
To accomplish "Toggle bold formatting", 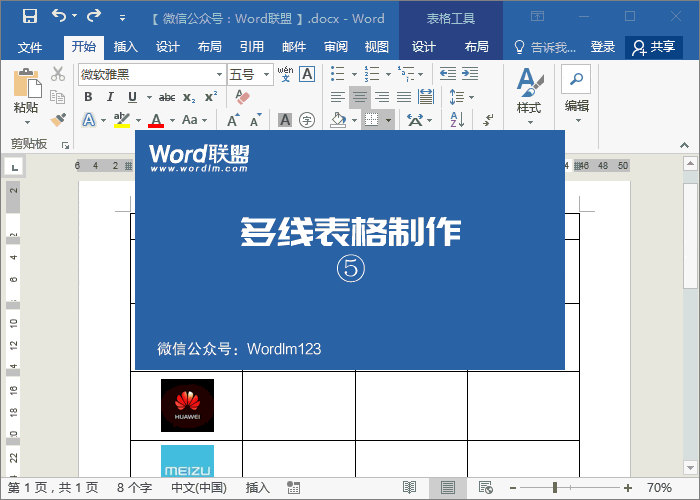I will 88,96.
